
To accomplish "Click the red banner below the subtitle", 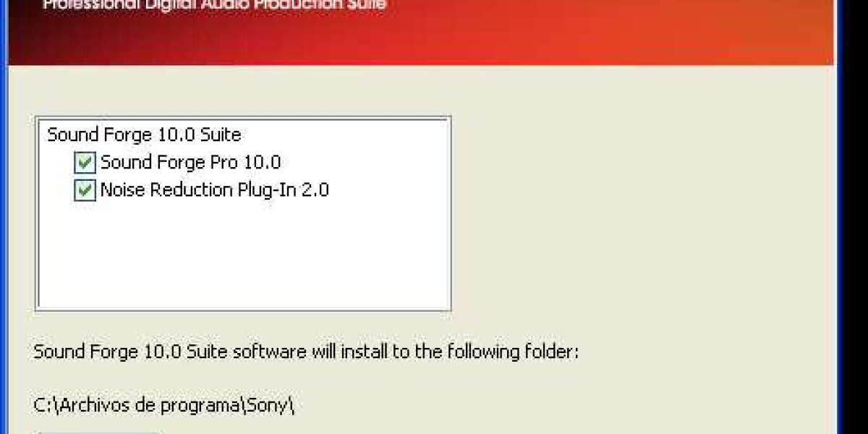I will pyautogui.click(x=420, y=40).
